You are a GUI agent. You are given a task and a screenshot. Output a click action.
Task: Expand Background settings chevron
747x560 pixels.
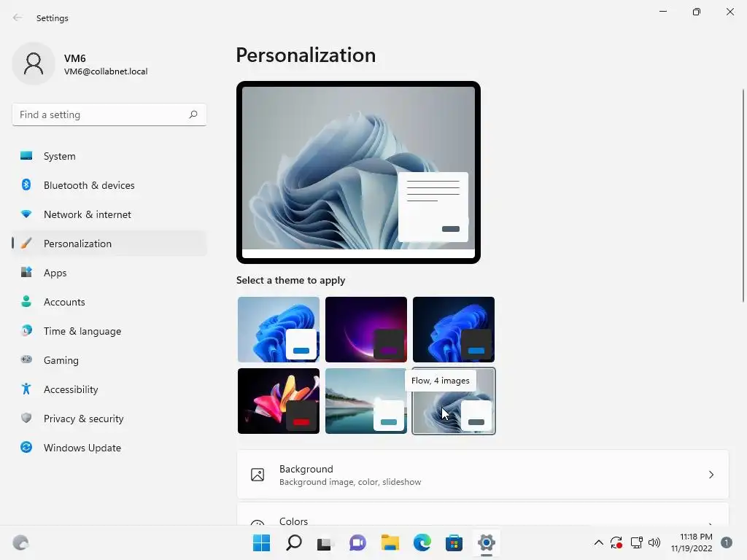click(x=711, y=475)
